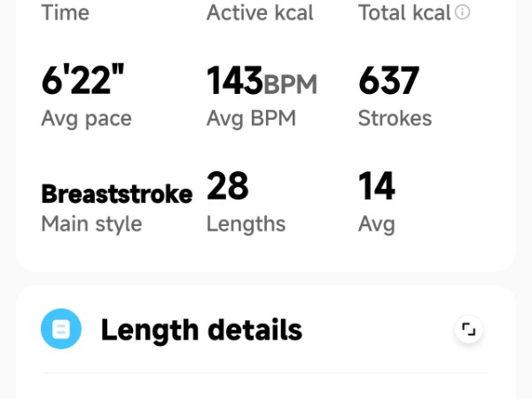532x399 pixels.
Task: Tap the 143 BPM average value
Action: [x=235, y=82]
